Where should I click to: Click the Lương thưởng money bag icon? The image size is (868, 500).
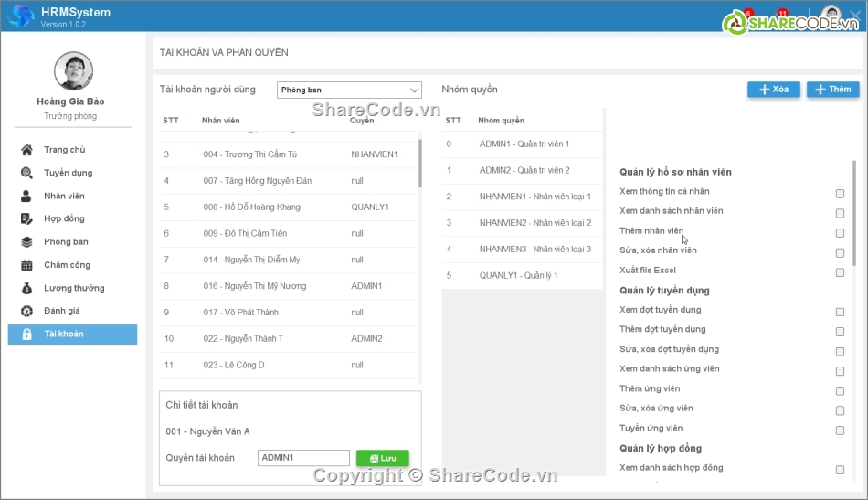pyautogui.click(x=26, y=288)
